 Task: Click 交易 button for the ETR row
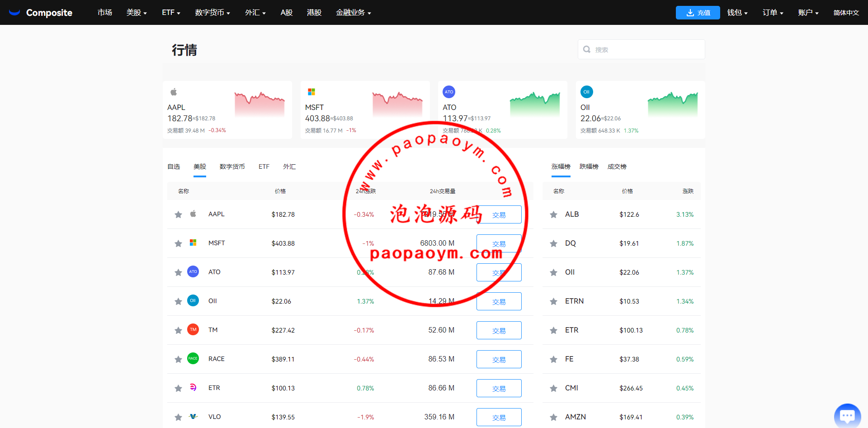[x=499, y=388]
